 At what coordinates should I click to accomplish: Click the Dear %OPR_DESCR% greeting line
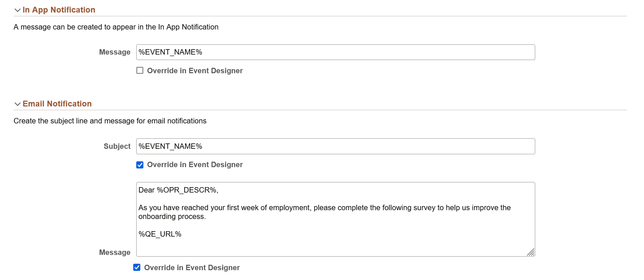click(178, 191)
